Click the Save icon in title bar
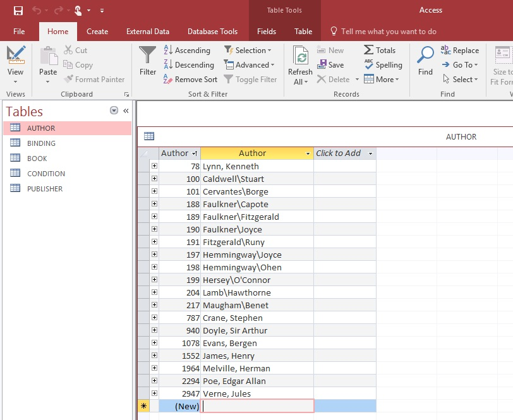The height and width of the screenshot is (420, 513). pyautogui.click(x=18, y=10)
